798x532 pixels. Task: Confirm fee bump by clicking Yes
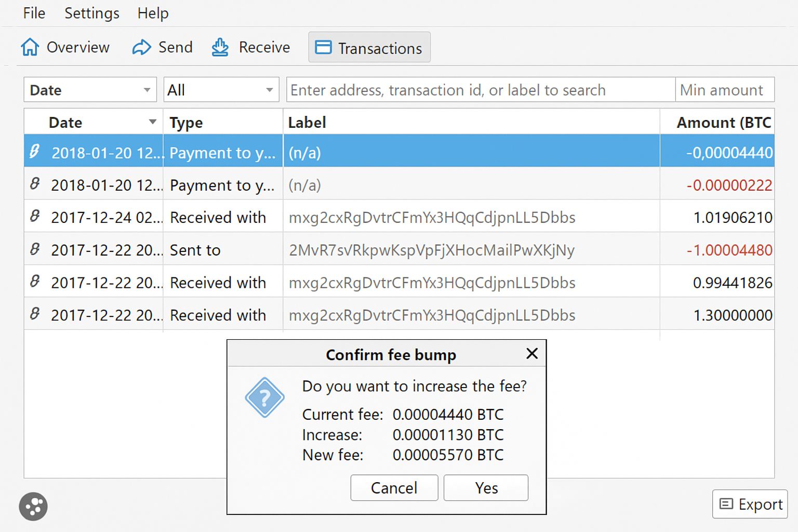click(x=485, y=487)
